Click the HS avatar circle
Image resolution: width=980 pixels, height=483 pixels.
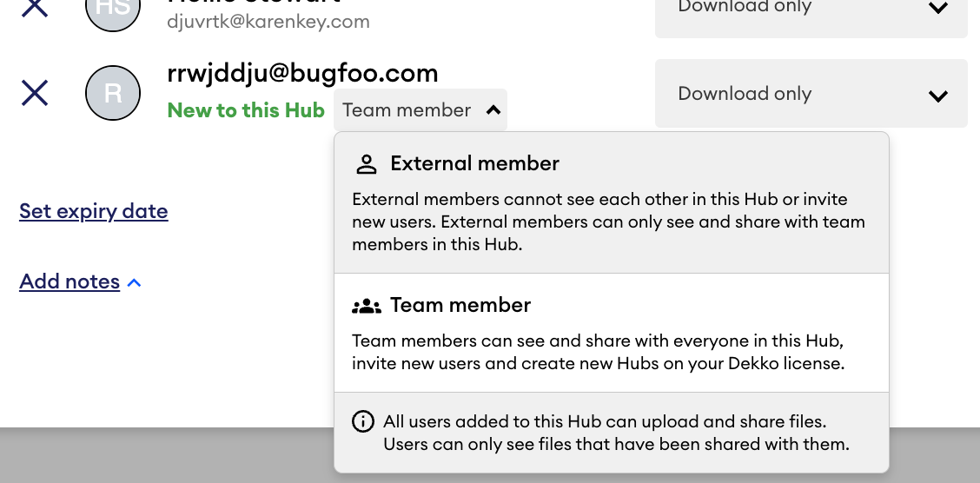(x=112, y=12)
